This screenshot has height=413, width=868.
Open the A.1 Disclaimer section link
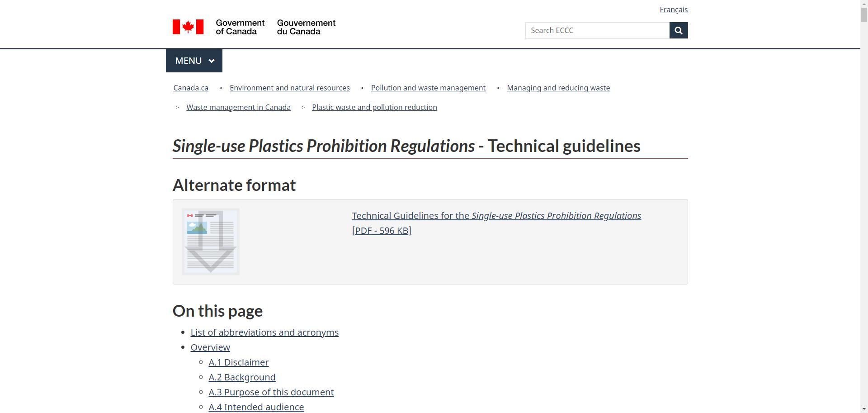pyautogui.click(x=238, y=362)
